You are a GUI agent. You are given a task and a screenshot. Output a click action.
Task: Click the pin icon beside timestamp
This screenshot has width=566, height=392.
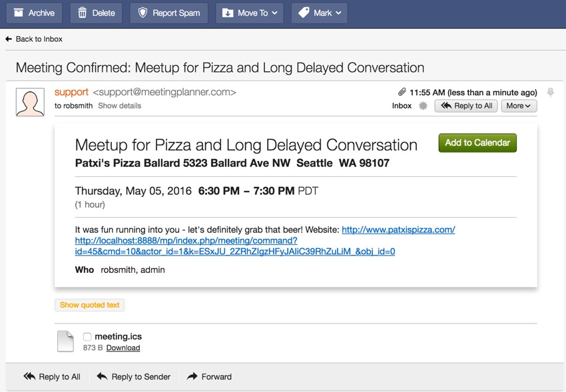tap(550, 93)
